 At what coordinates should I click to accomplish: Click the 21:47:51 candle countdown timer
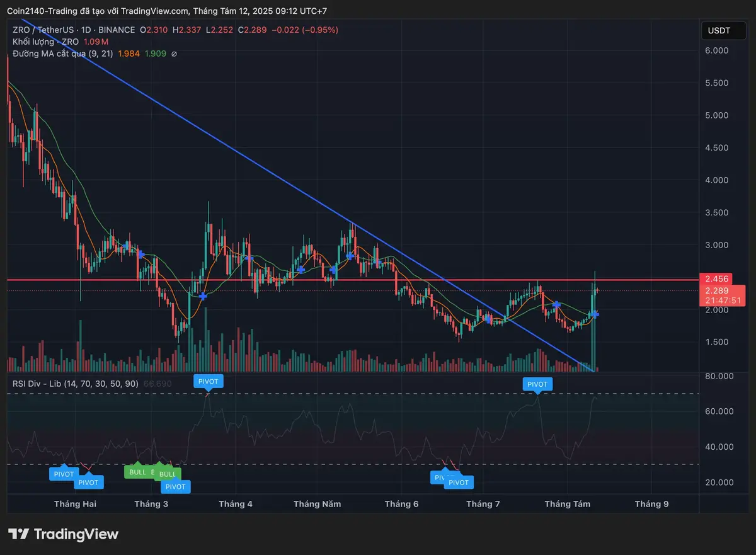(x=718, y=301)
